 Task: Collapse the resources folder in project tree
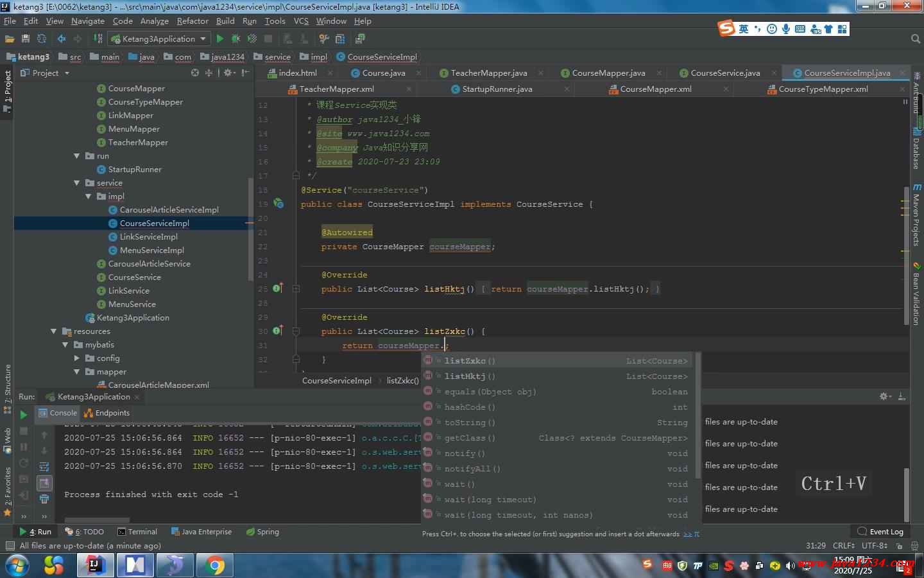[53, 331]
